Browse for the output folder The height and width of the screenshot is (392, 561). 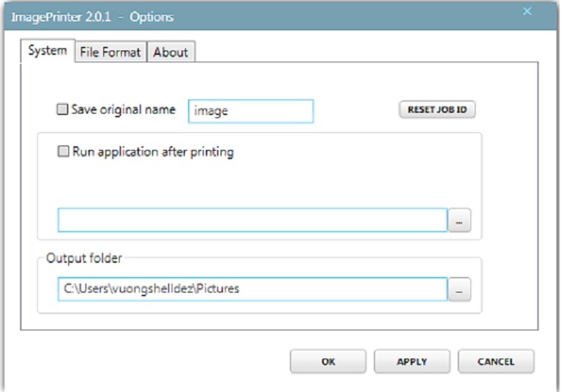459,289
